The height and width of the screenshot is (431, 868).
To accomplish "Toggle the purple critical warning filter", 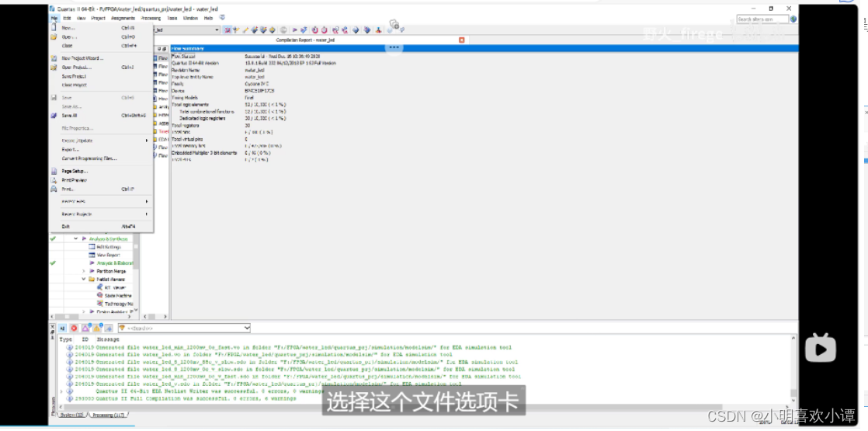I will tap(86, 328).
